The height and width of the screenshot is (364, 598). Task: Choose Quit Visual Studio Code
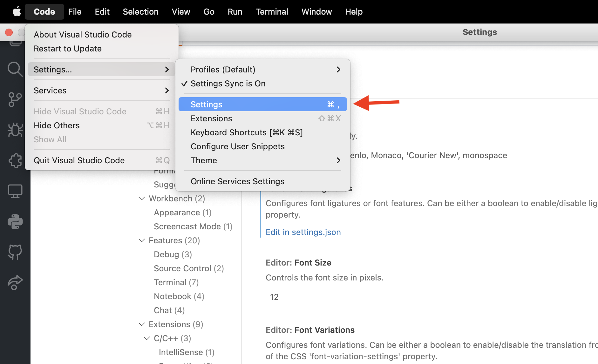coord(101,160)
